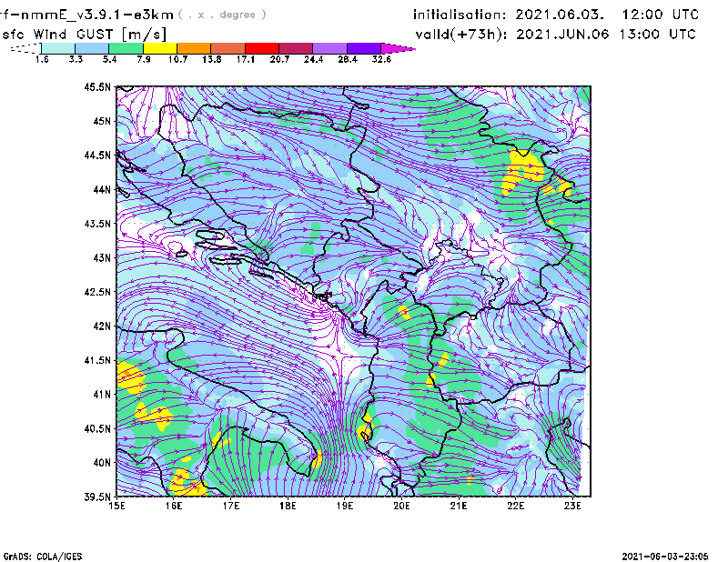Click the 17E longitude label
728x562 pixels.
(x=231, y=506)
